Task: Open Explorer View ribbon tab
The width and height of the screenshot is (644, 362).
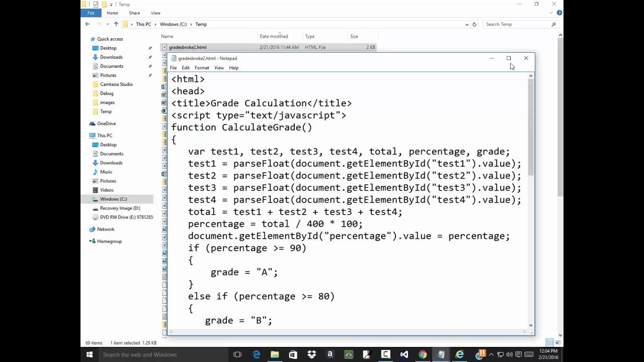Action: point(155,13)
